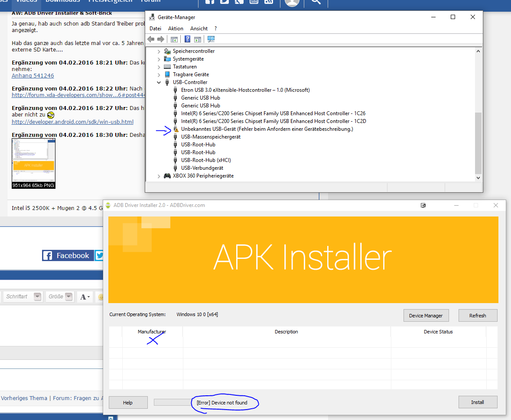Screen dimensions: 511x420
Task: Click the scroll-down arrow in Geräte-Manager
Action: point(478,178)
